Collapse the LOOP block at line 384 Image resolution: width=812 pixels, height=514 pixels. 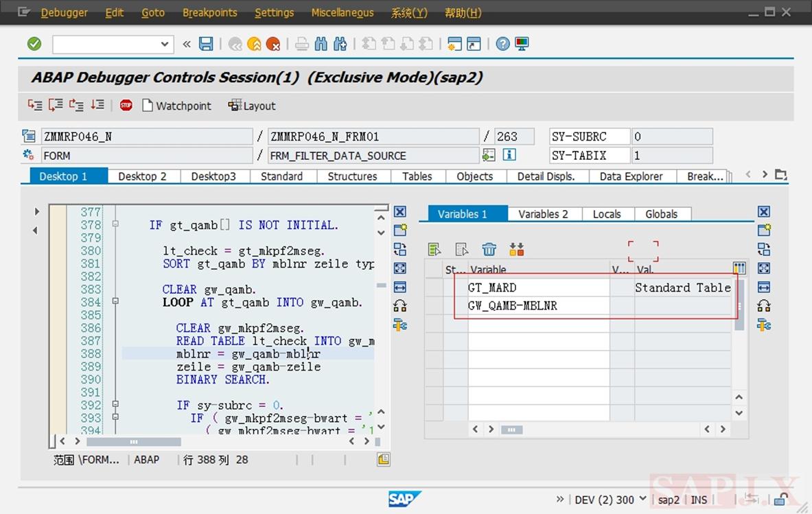point(115,301)
